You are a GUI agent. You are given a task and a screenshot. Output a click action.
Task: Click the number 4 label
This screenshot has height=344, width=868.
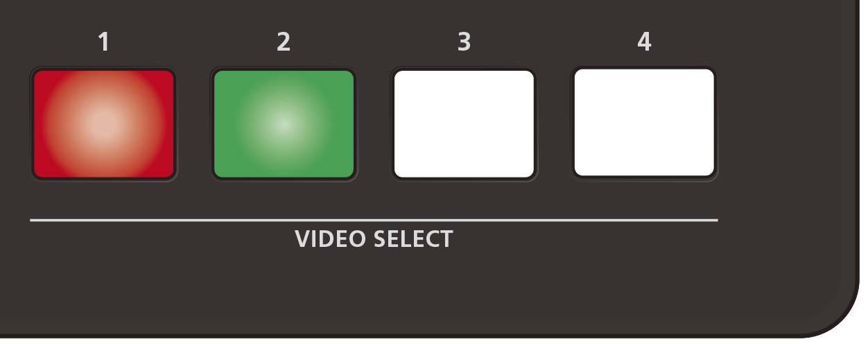tap(644, 42)
